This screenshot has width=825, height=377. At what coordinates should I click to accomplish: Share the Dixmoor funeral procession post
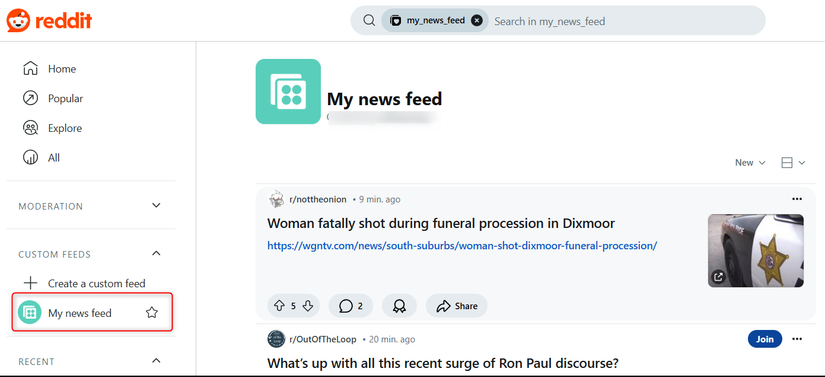pyautogui.click(x=457, y=306)
